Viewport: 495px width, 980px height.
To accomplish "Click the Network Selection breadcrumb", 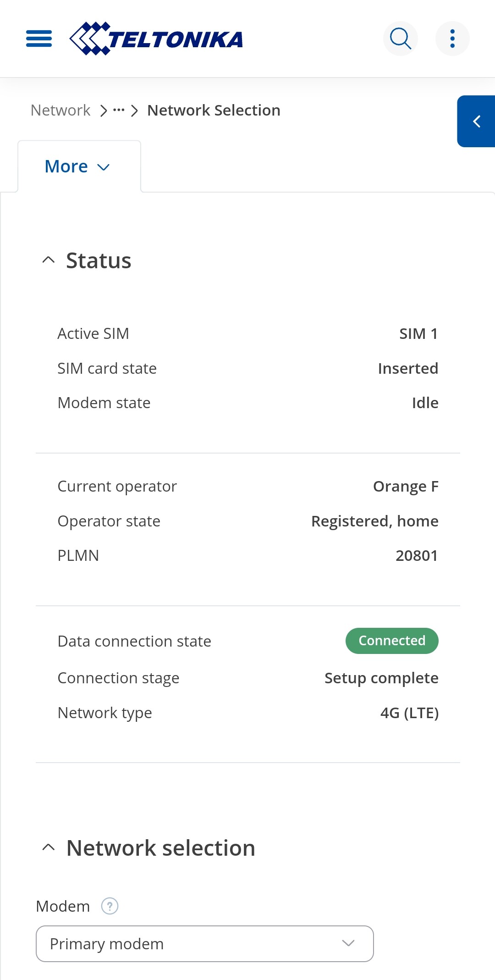I will tap(214, 111).
